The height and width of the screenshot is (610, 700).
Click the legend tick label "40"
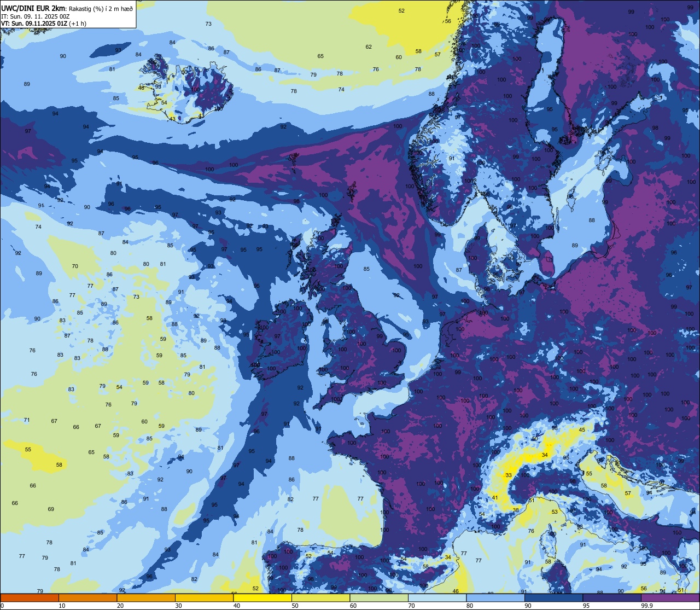[x=237, y=606]
